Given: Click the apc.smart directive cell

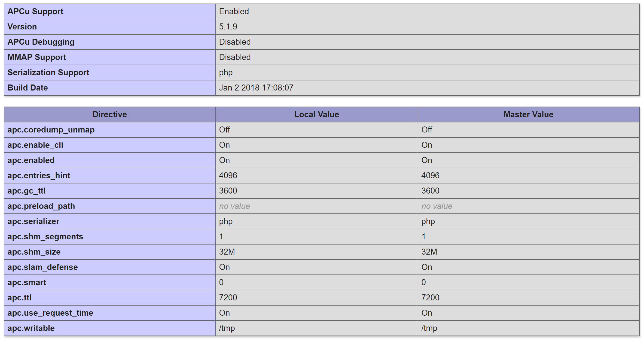Looking at the screenshot, I should (110, 282).
